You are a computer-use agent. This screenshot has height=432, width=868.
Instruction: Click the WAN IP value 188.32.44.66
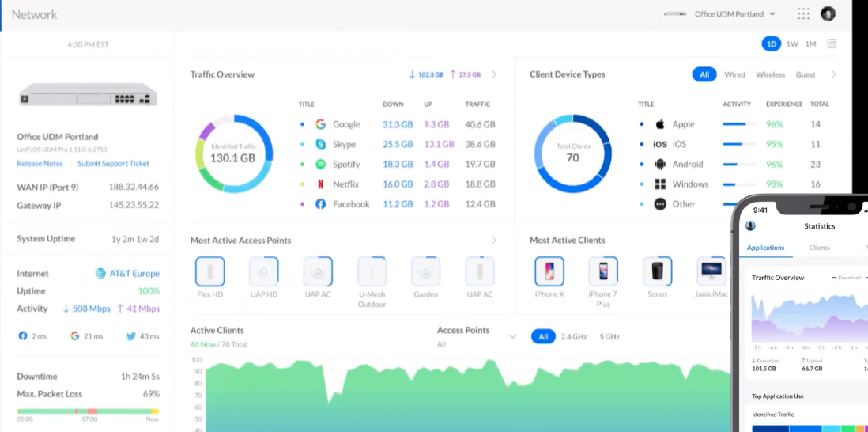[134, 188]
